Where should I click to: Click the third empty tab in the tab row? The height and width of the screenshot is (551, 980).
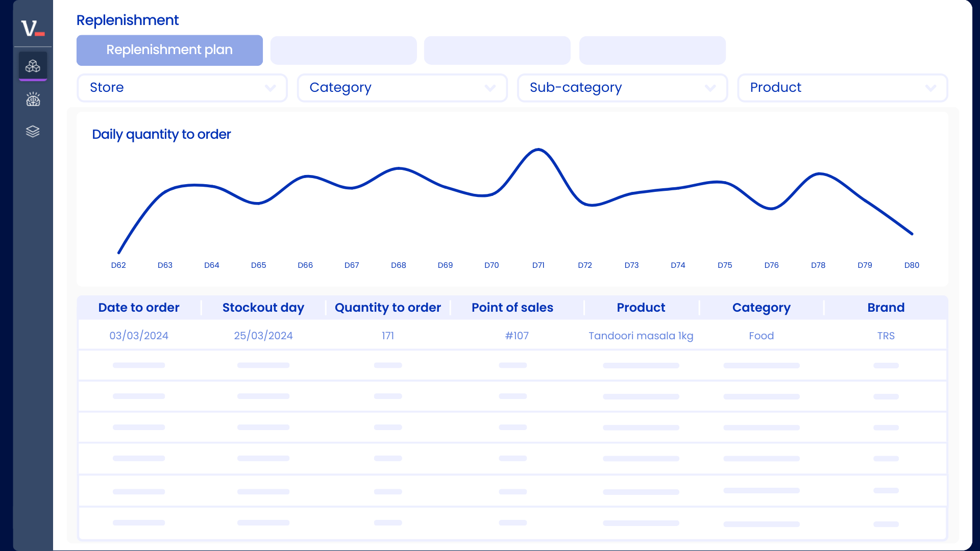[x=497, y=50]
